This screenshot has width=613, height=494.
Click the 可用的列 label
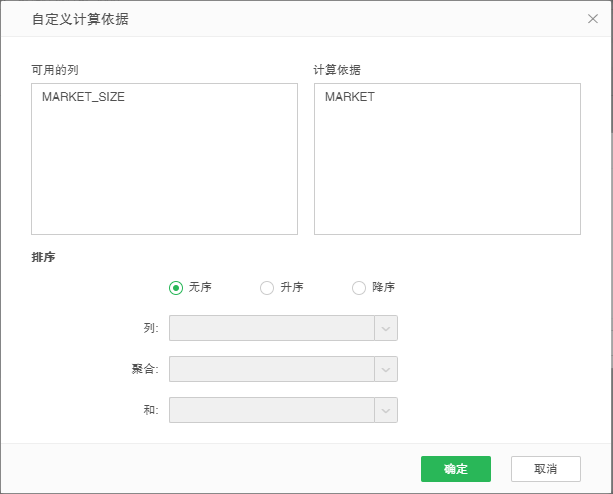pos(55,69)
